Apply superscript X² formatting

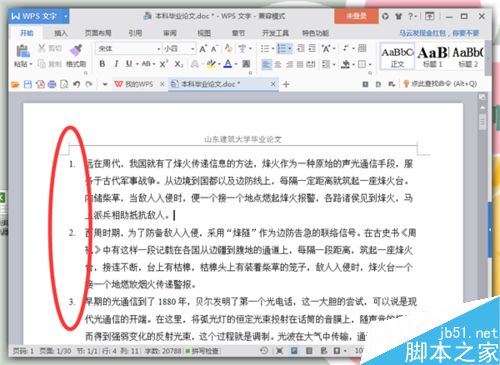pos(163,64)
